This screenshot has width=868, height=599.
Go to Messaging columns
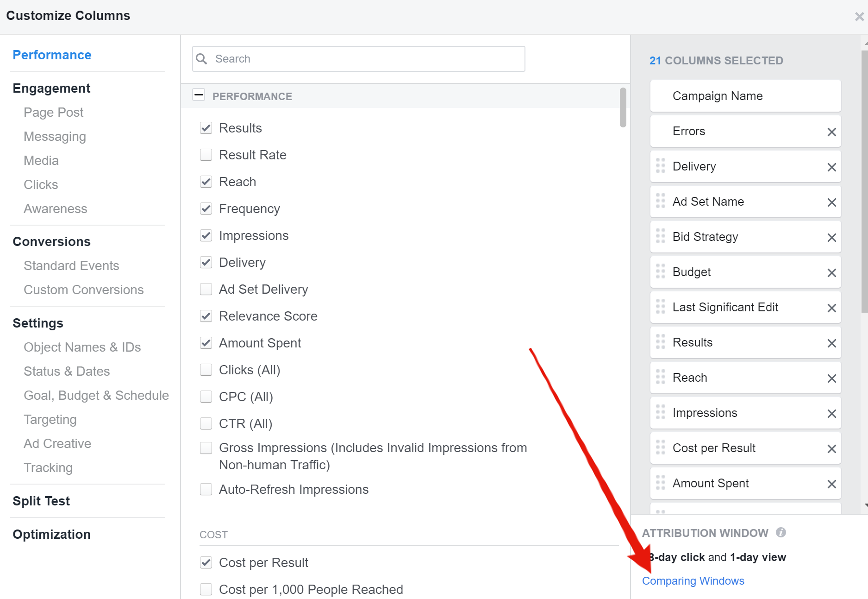[x=55, y=137]
